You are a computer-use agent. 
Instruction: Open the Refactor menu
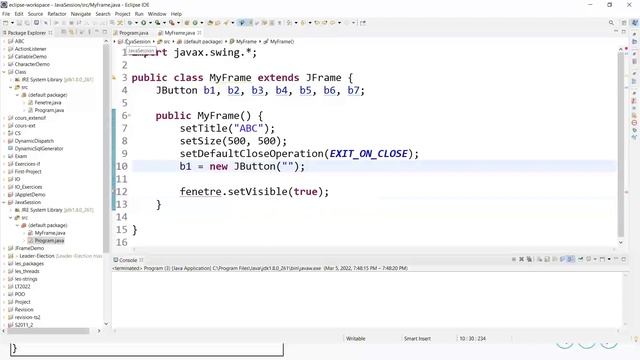[57, 14]
